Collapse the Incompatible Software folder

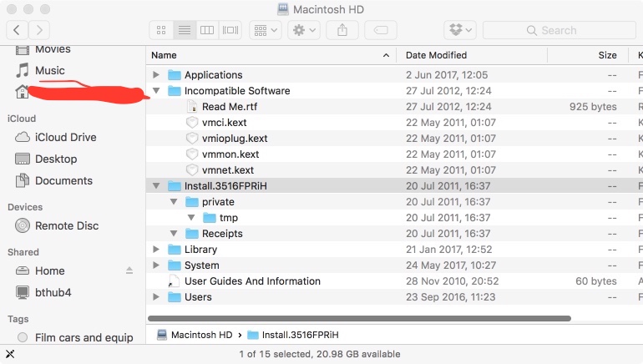[x=156, y=91]
